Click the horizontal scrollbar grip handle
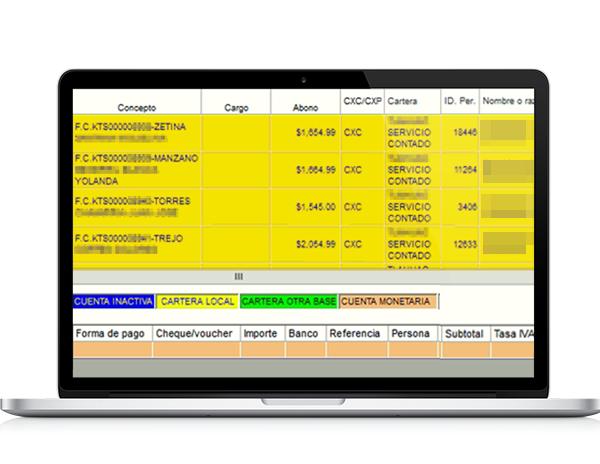 [238, 277]
